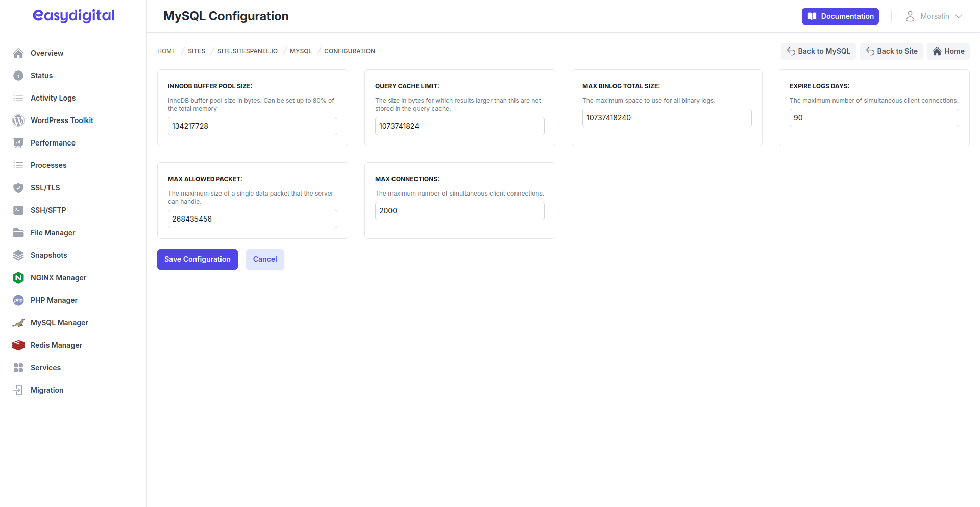Open the Status info icon
The height and width of the screenshot is (507, 980).
point(18,76)
